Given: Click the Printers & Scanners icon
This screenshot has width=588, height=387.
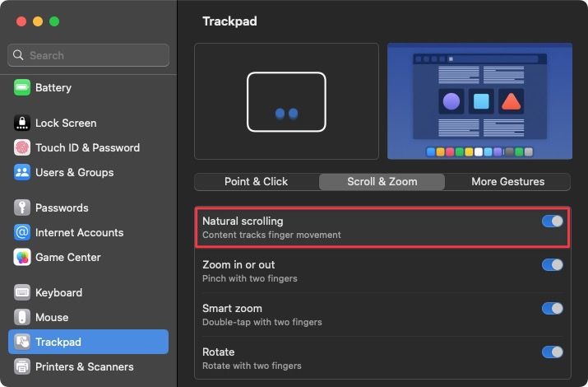Looking at the screenshot, I should click(x=22, y=366).
